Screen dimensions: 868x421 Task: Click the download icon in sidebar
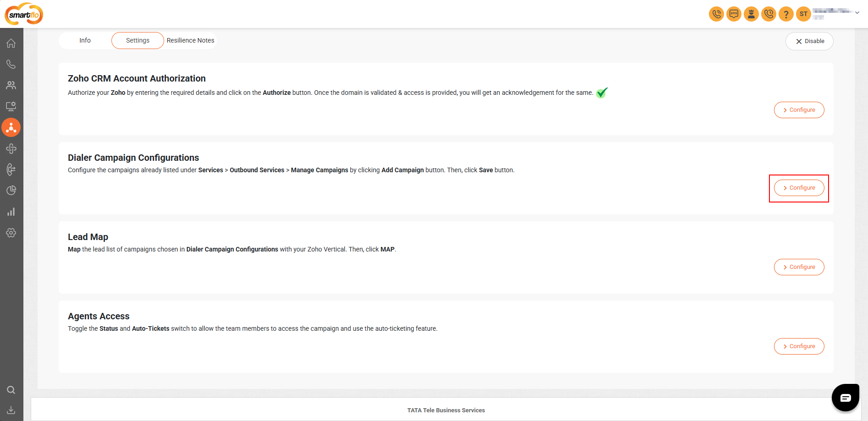coord(11,410)
